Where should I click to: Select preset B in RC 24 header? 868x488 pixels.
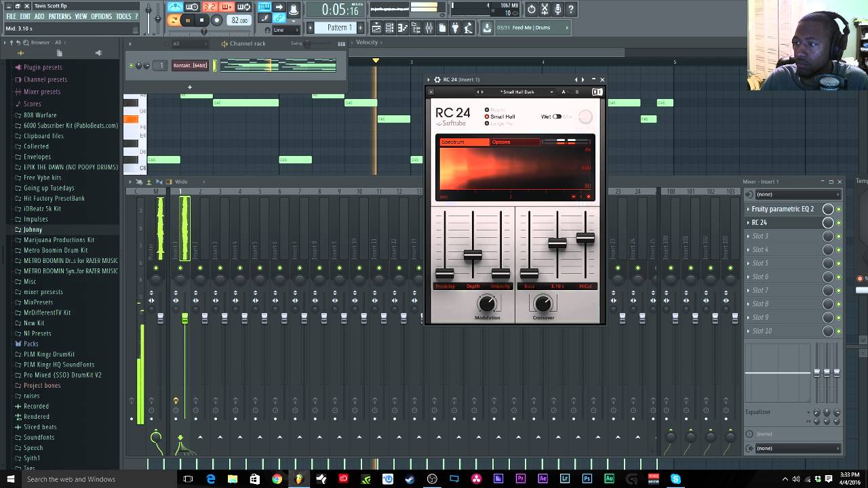(577, 91)
